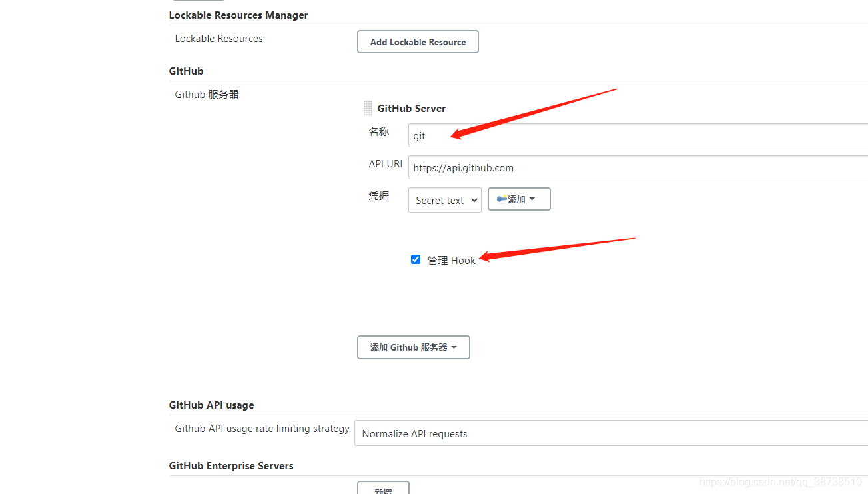Focus the 名称 field containing git
This screenshot has width=868, height=494.
638,135
